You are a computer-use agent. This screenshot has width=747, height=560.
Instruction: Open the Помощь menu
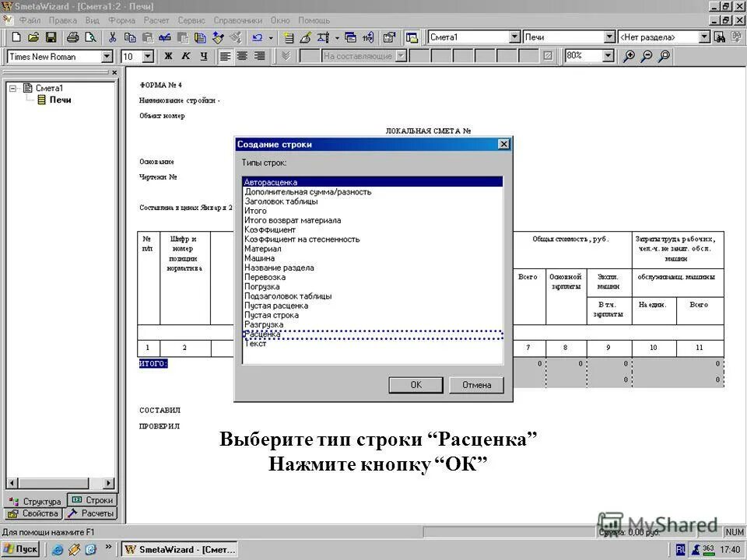click(x=314, y=20)
